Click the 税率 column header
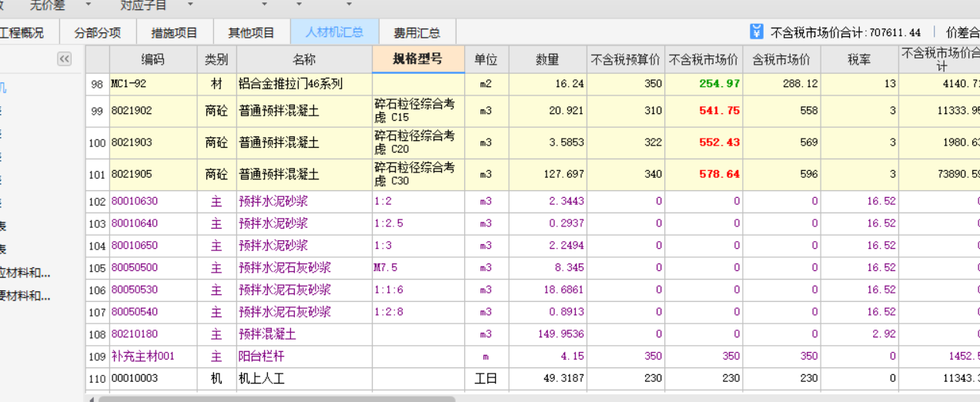Screen dimensions: 980x402 click(859, 59)
